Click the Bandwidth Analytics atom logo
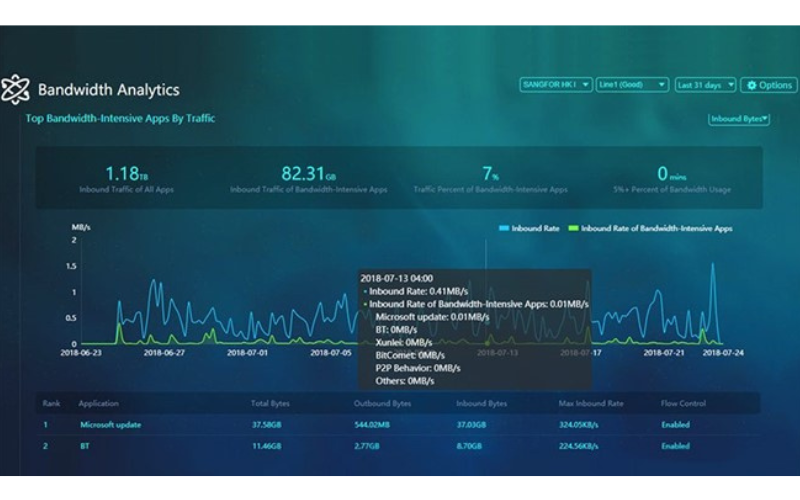Screen dimensions: 800x500 [x=15, y=89]
